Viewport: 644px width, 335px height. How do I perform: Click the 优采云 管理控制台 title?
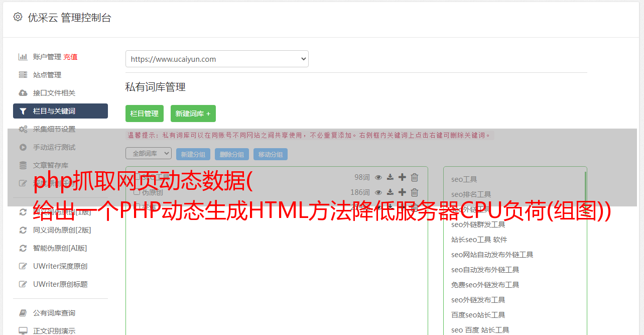click(70, 18)
